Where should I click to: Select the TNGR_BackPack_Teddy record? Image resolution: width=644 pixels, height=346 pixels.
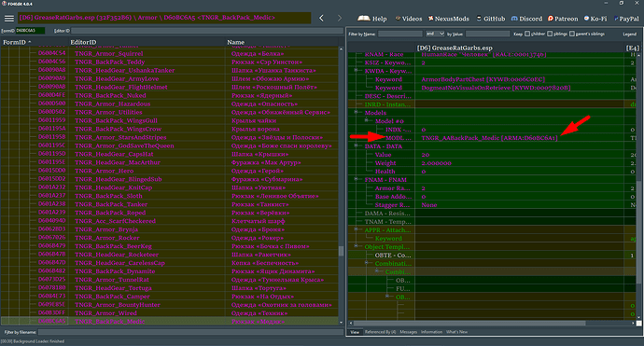[x=109, y=62]
